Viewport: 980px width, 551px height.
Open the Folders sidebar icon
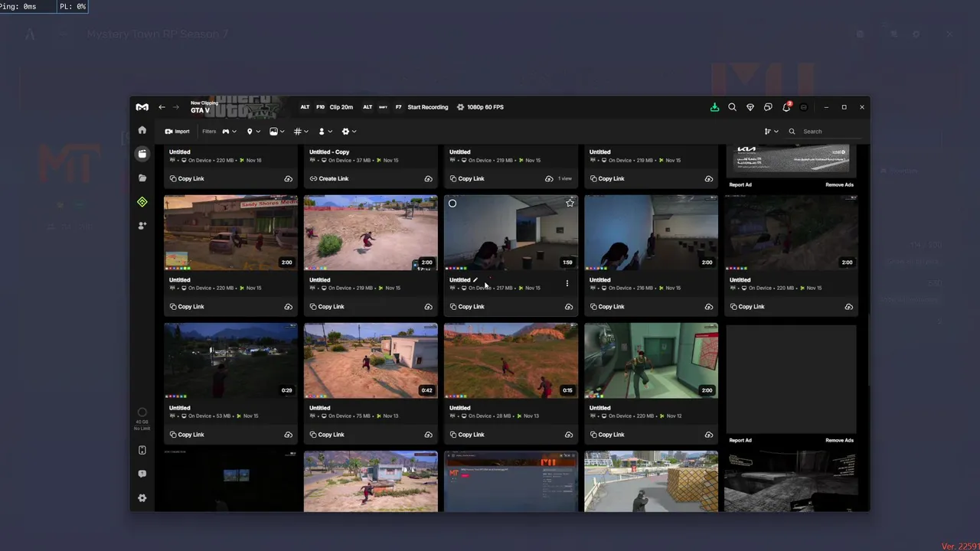[142, 178]
